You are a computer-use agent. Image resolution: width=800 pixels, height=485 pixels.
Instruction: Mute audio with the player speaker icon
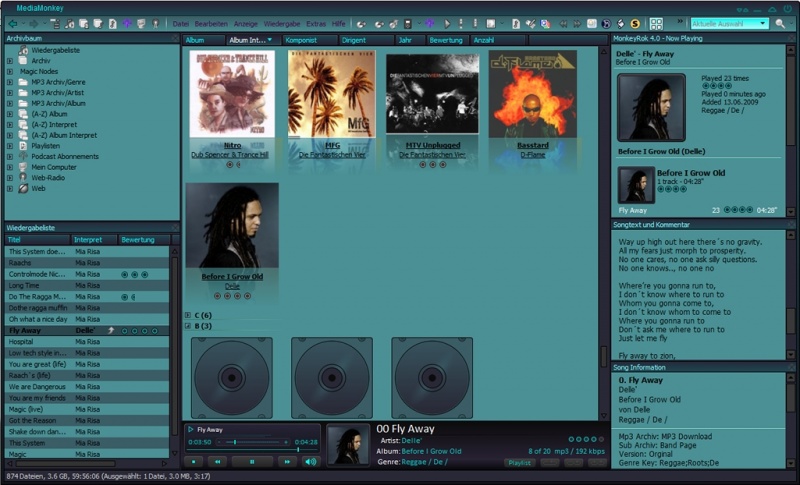[x=311, y=461]
